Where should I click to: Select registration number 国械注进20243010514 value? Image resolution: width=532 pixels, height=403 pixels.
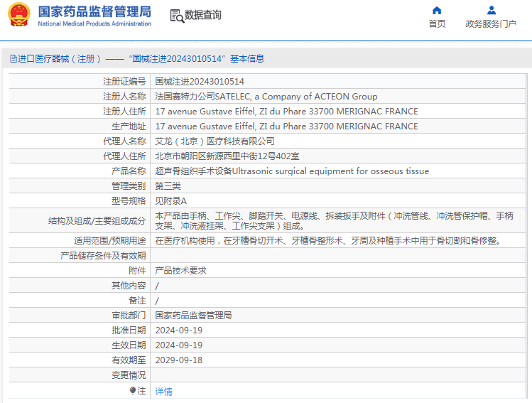click(x=200, y=82)
